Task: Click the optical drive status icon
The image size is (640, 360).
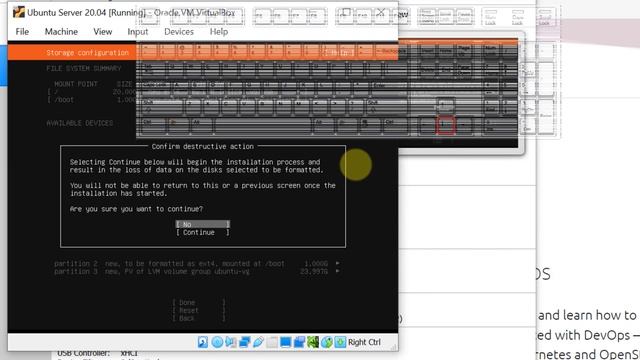Action: (x=217, y=342)
